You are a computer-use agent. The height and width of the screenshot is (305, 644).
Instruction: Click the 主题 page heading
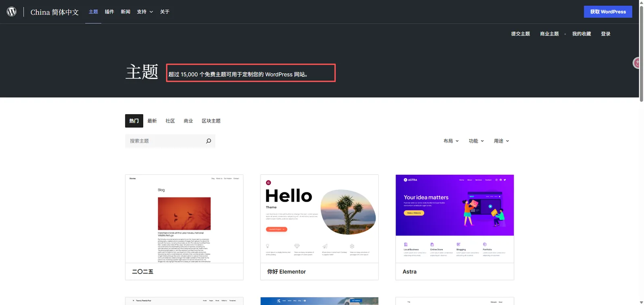[x=142, y=72]
